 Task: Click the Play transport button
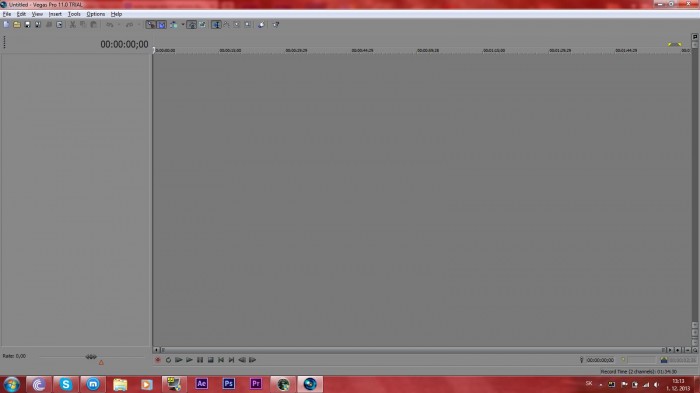pyautogui.click(x=189, y=360)
